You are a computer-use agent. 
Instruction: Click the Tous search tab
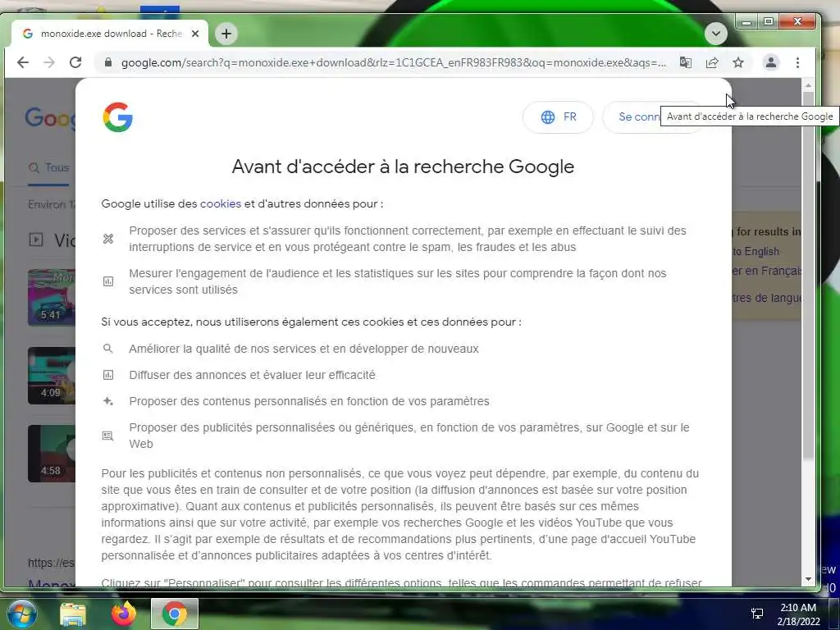tap(48, 167)
